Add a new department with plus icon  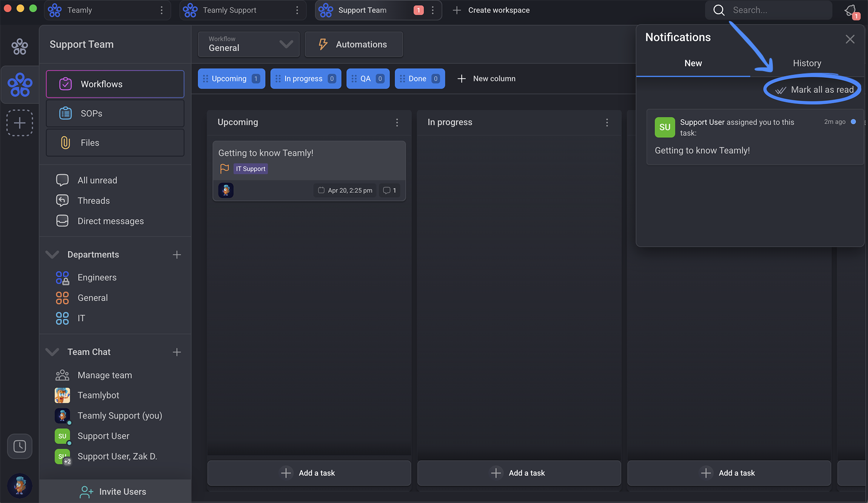(x=177, y=254)
